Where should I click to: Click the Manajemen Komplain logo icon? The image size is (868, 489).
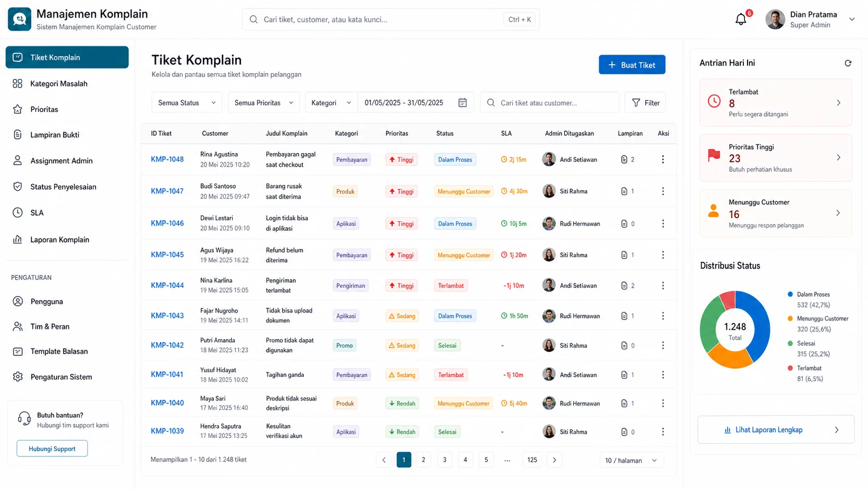20,19
